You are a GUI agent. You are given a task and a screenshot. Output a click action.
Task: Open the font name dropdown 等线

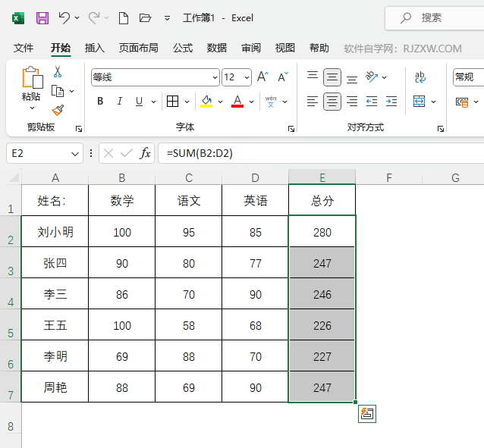[215, 77]
